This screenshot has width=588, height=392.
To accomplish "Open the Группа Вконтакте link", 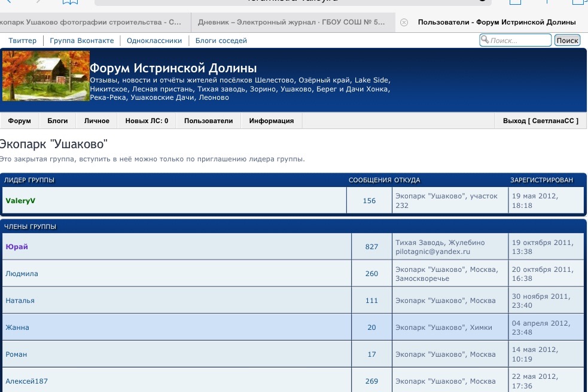I will click(x=81, y=41).
